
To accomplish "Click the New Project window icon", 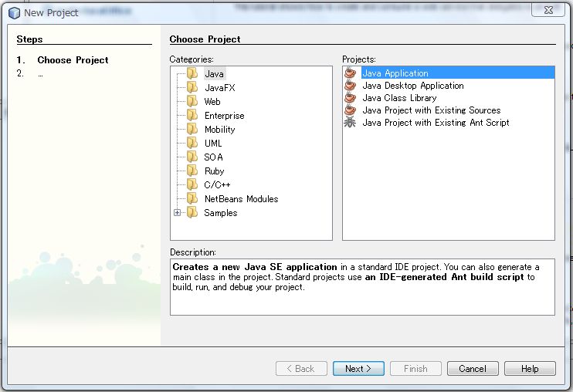I will coord(14,12).
